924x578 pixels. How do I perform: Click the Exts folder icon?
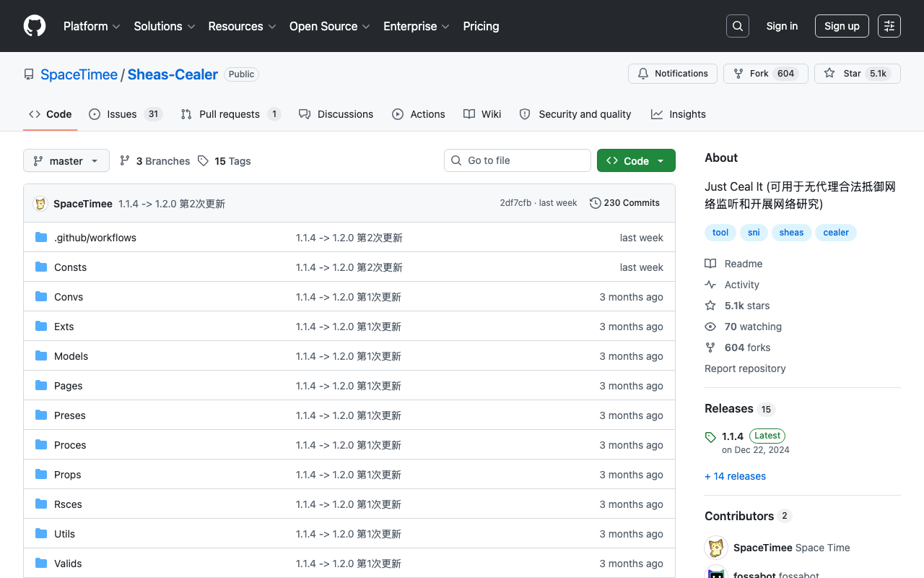[41, 327]
